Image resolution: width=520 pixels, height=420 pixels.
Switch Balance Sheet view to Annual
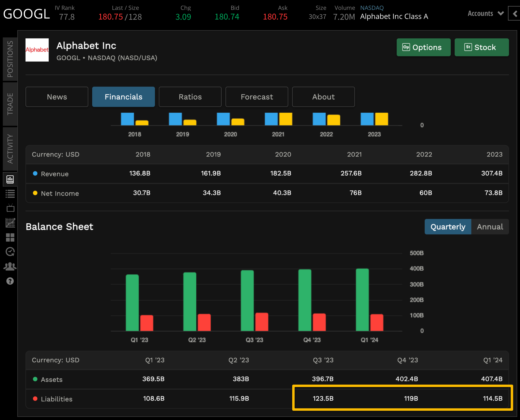pos(490,227)
